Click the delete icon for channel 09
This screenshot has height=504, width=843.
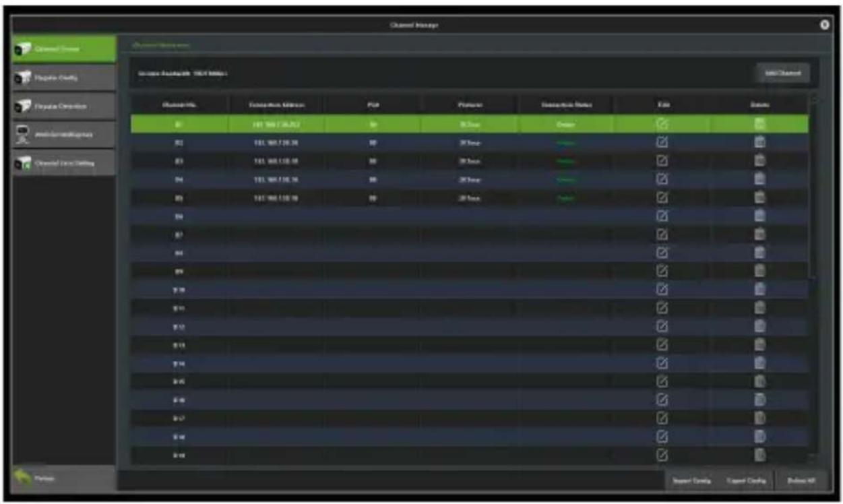tap(759, 271)
